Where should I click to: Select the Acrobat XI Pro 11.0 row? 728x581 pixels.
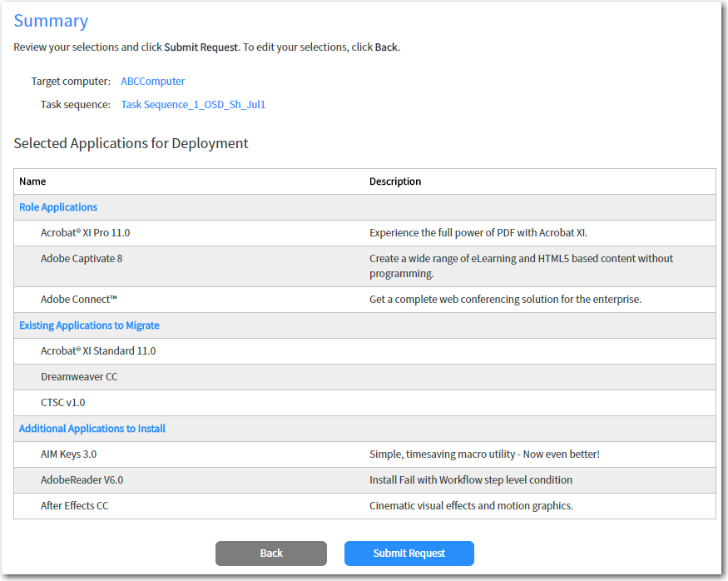(85, 233)
